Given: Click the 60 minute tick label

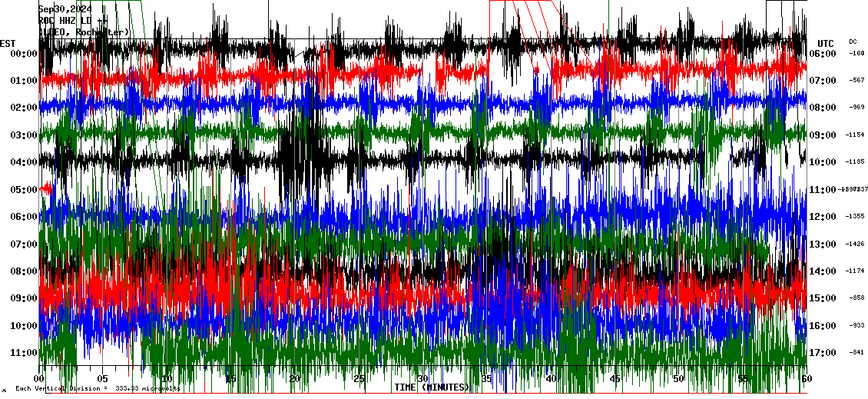Looking at the screenshot, I should (806, 379).
